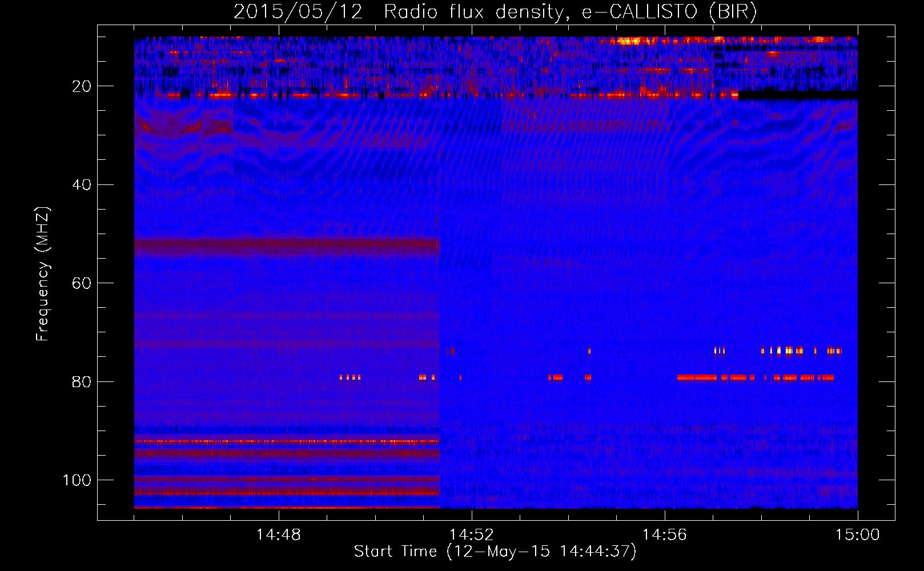Click the 20 frequency tick label
Viewport: 924px width, 571px height.
tap(82, 86)
